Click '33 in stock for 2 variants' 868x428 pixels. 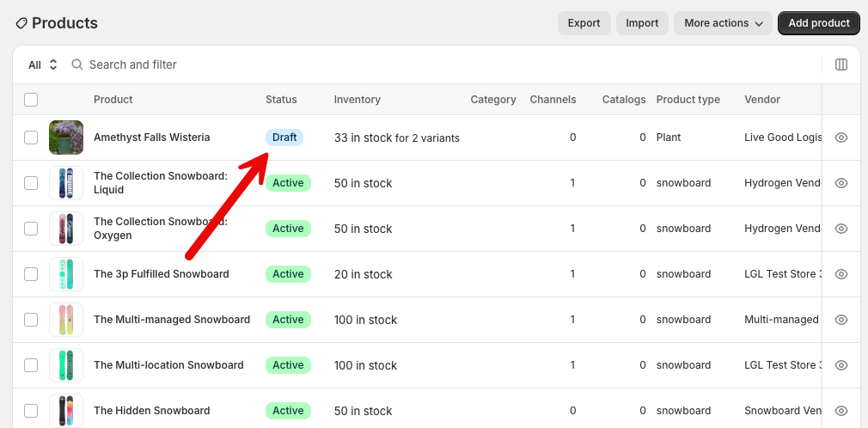point(397,138)
